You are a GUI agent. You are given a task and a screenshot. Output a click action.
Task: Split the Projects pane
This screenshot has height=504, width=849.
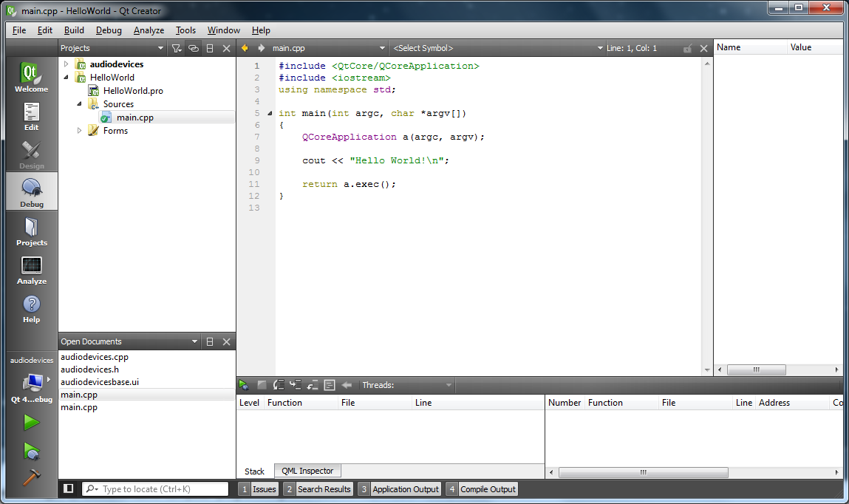(x=210, y=48)
